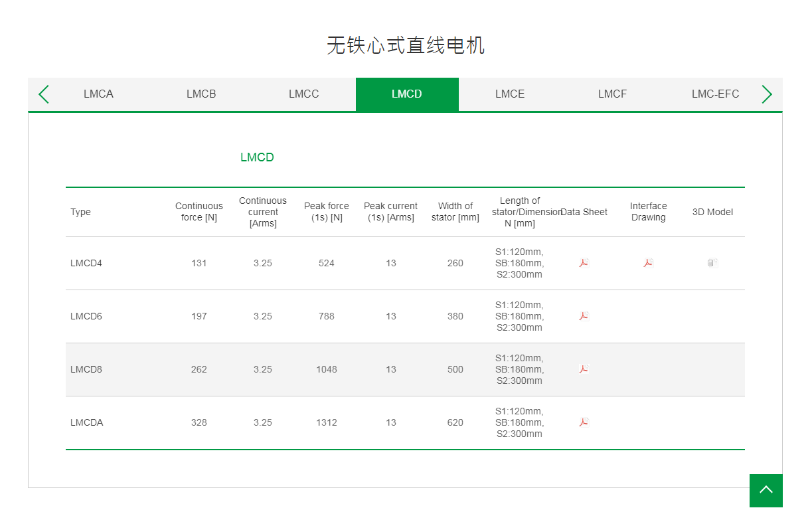The width and height of the screenshot is (812, 512).
Task: Open the LMCDA Data Sheet PDF icon
Action: coord(583,422)
